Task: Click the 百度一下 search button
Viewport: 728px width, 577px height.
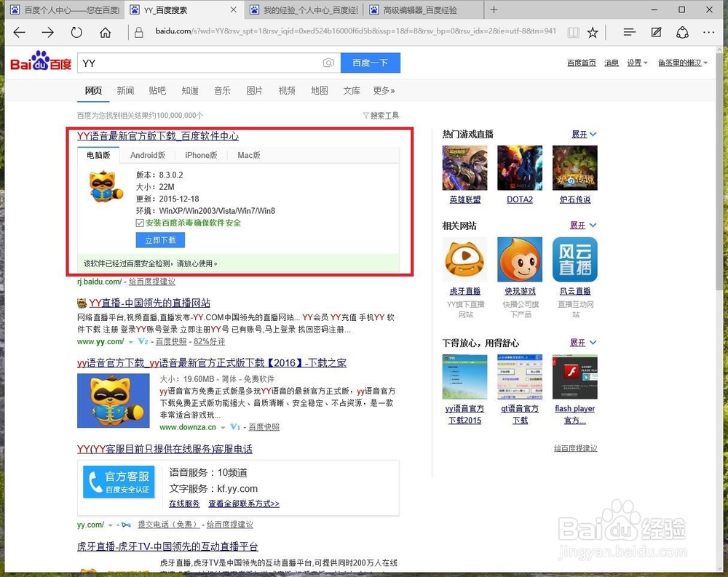Action: (x=371, y=63)
